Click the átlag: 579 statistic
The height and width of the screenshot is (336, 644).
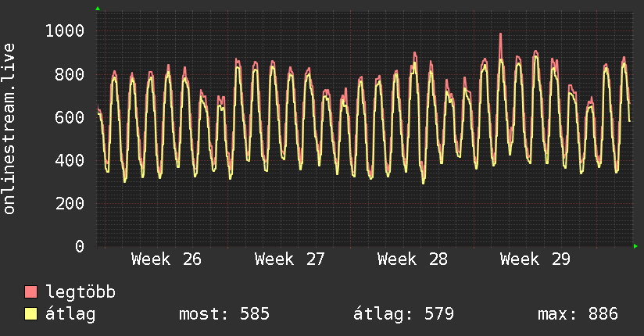pos(404,314)
